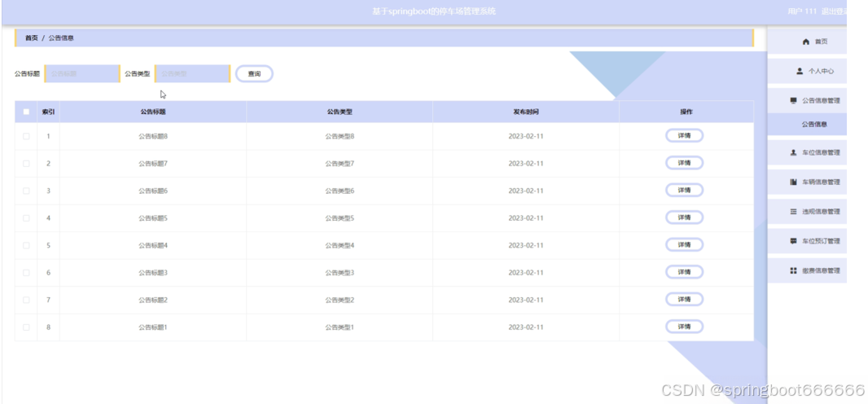Click the cell text 公告类型7
Image resolution: width=868 pixels, height=404 pixels.
[x=340, y=163]
